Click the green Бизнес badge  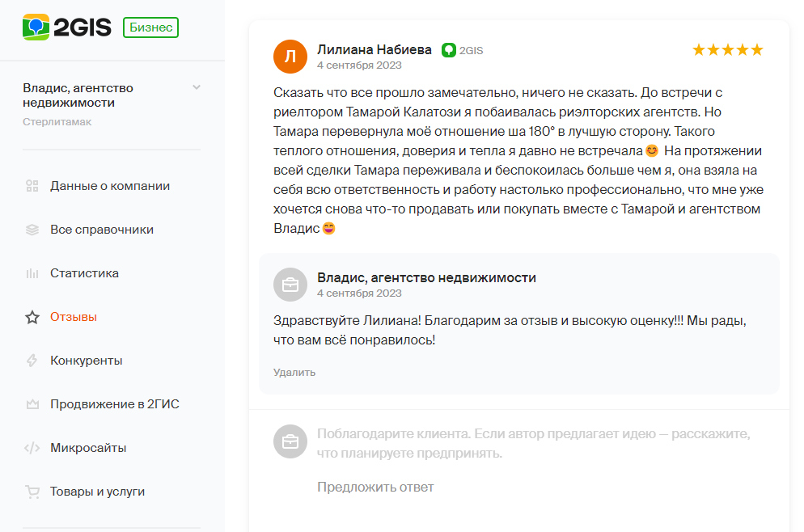tap(150, 27)
